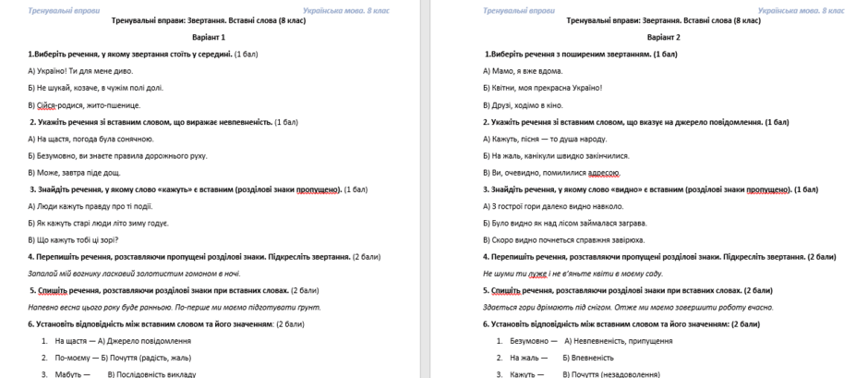Click the line 'В) Друзі, ходімо в кіно.'
The width and height of the screenshot is (868, 378).
[x=523, y=105]
